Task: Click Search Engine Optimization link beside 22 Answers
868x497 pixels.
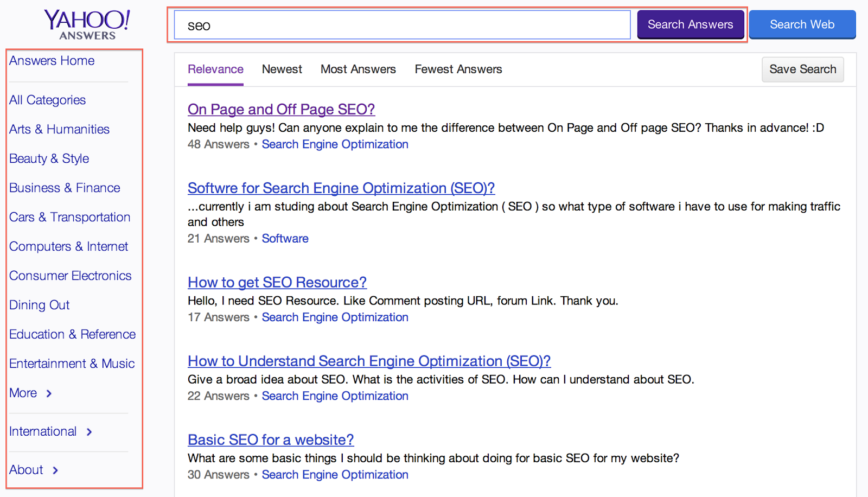Action: click(335, 396)
